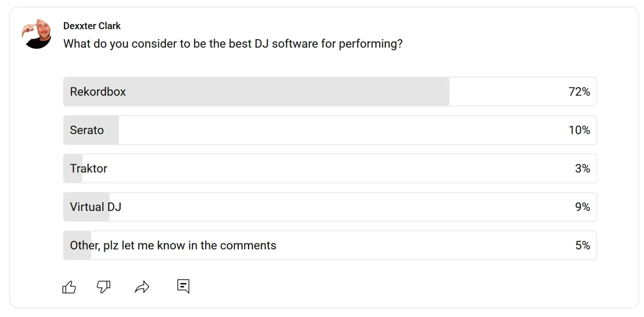
Task: Select the Virtual DJ poll option
Action: pos(330,207)
